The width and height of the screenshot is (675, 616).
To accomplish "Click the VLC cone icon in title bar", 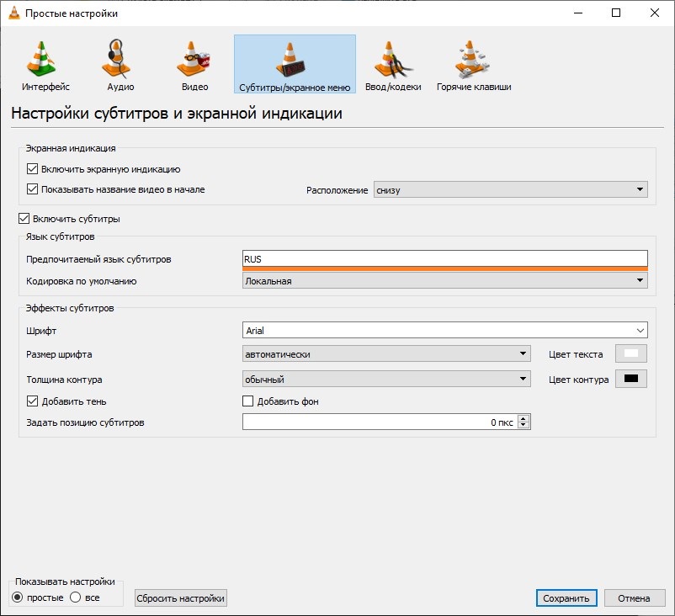I will (13, 13).
